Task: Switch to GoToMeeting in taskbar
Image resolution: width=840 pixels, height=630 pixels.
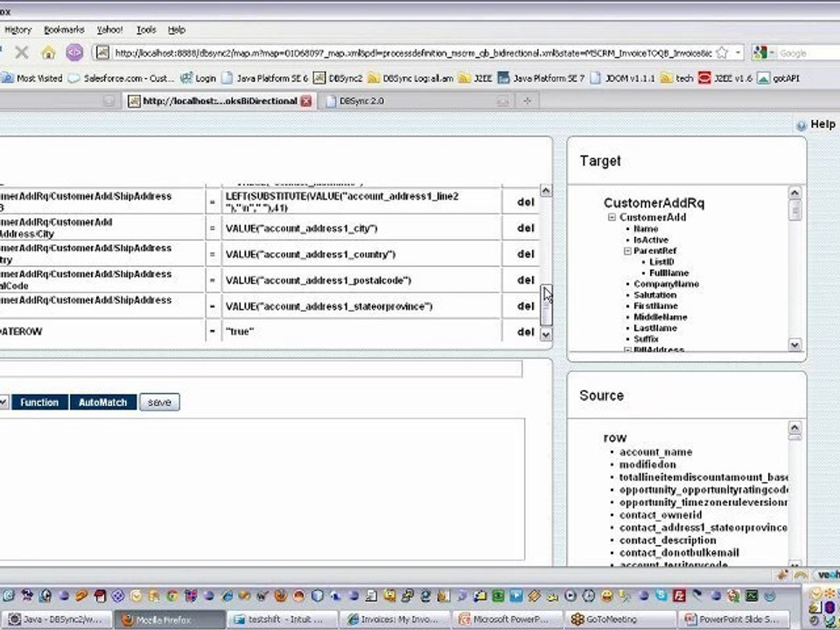Action: pos(620,619)
